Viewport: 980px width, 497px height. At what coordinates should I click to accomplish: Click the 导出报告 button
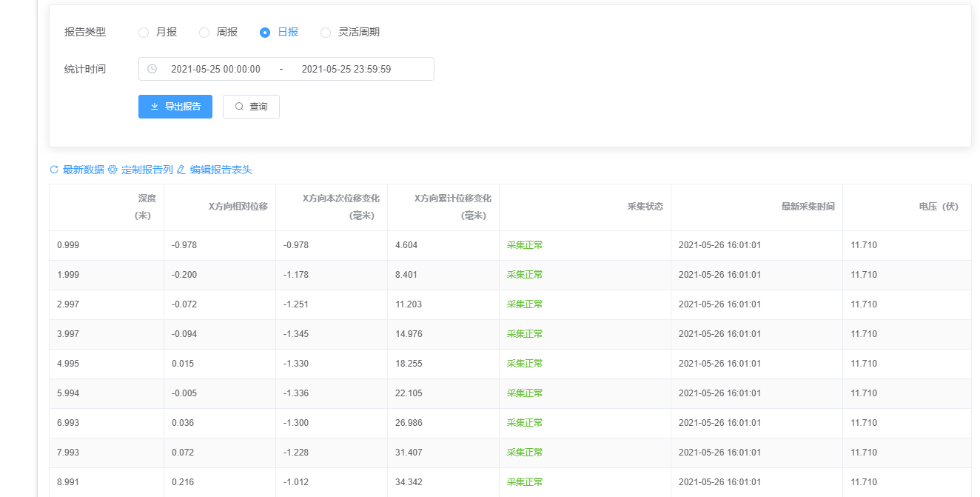coord(175,107)
